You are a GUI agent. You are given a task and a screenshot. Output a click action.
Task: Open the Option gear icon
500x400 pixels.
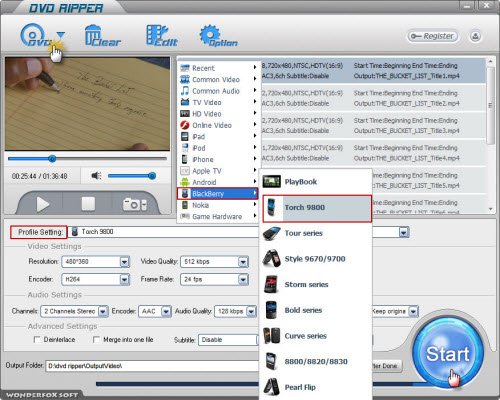pyautogui.click(x=218, y=36)
